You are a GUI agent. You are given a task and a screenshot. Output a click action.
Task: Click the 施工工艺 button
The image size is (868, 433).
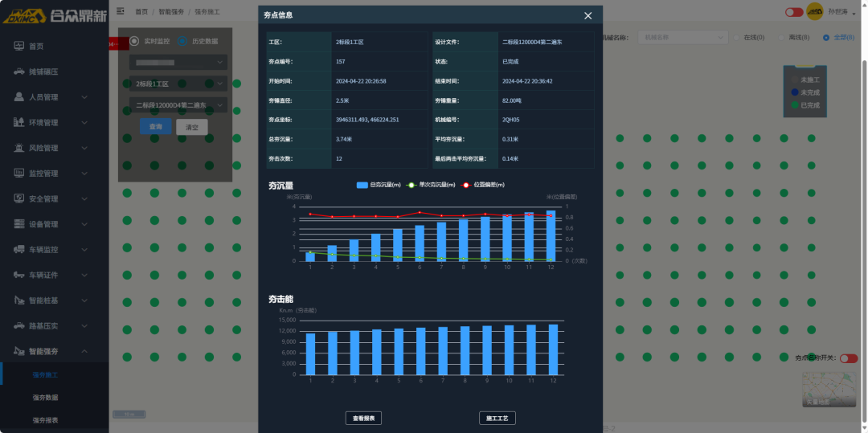[x=497, y=419]
